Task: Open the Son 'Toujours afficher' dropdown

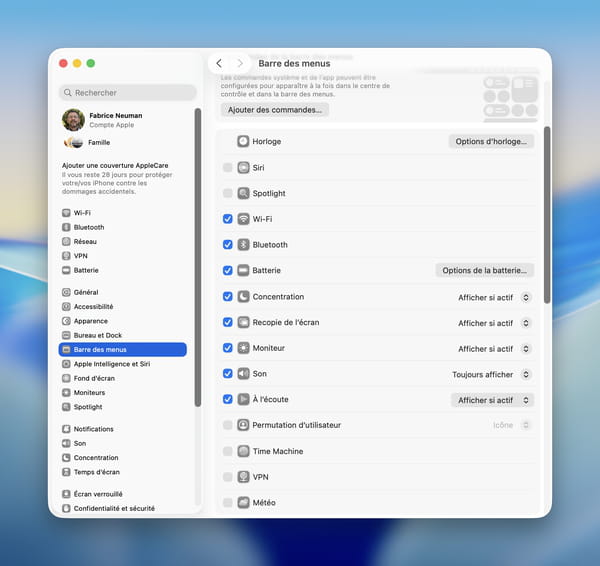Action: (x=491, y=375)
